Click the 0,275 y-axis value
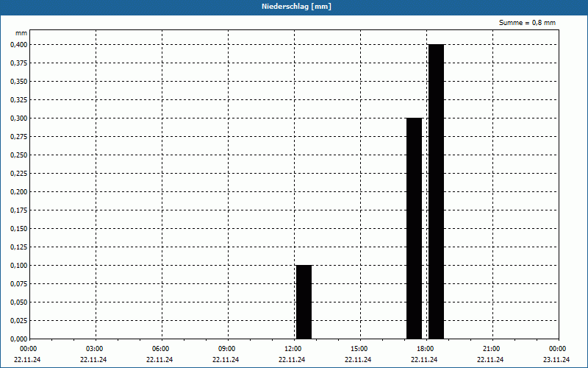The image size is (588, 368). 19,137
